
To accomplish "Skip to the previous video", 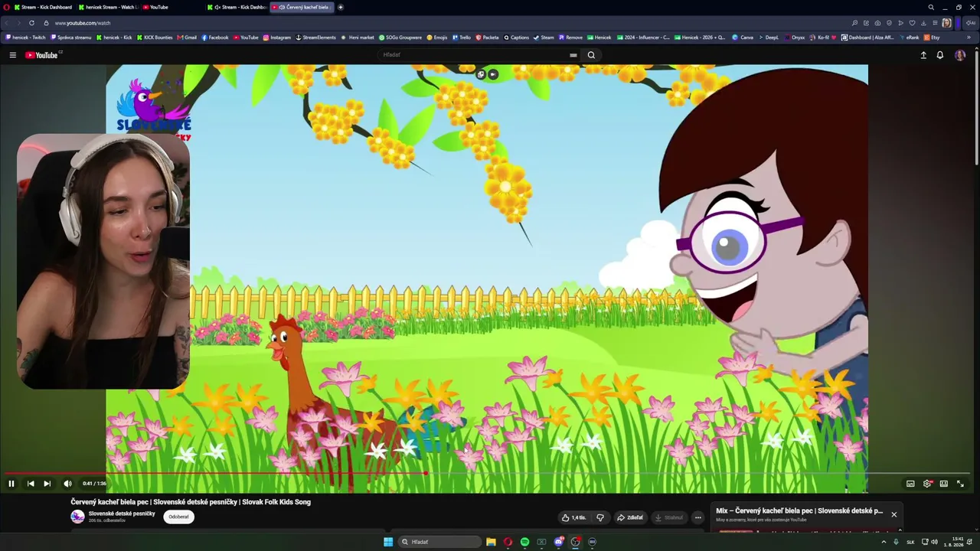I will (x=31, y=484).
